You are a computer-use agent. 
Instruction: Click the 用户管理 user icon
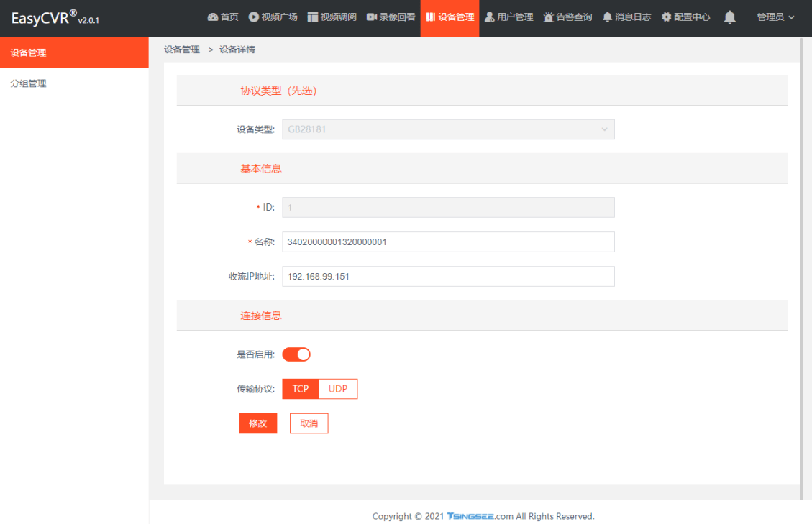[x=490, y=17]
